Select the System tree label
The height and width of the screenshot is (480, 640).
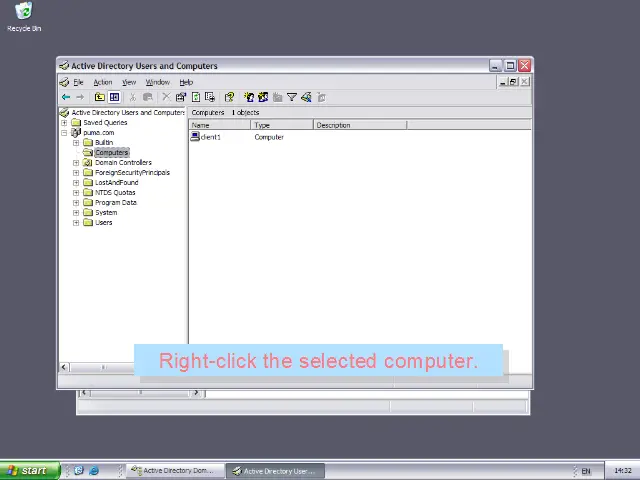(106, 213)
